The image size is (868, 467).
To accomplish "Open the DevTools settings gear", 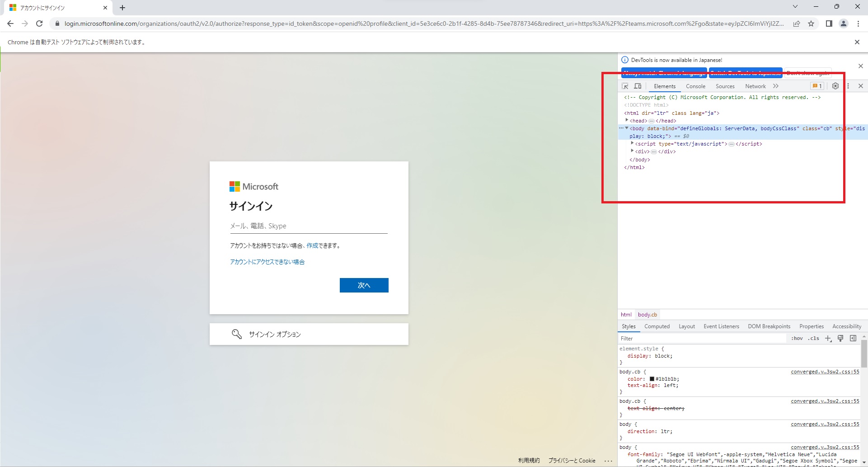I will tap(835, 86).
